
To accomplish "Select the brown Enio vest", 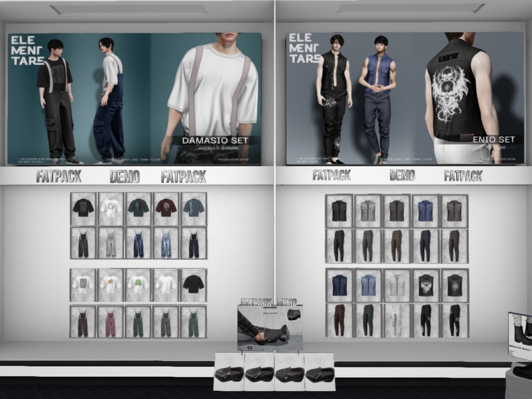I will click(x=397, y=211).
